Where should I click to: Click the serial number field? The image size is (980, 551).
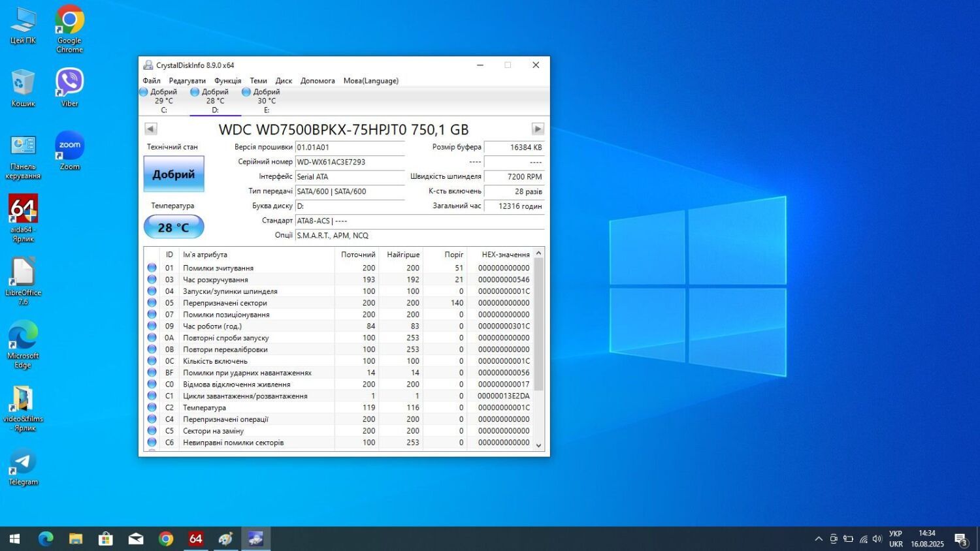click(350, 162)
